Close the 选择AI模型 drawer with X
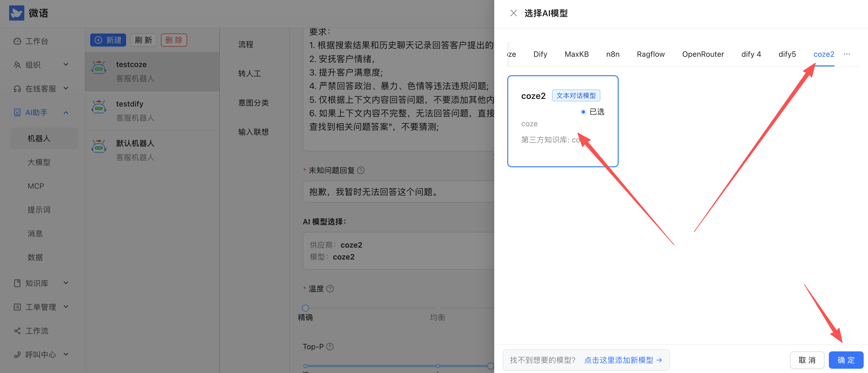This screenshot has height=373, width=868. (513, 13)
